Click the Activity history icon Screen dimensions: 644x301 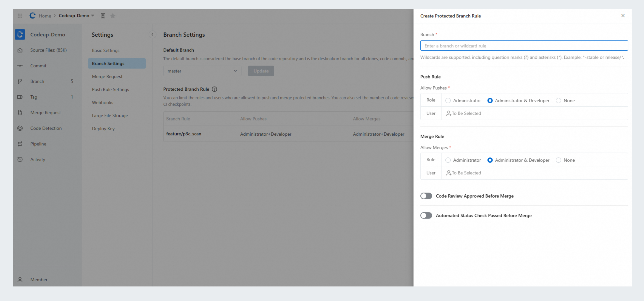[20, 159]
